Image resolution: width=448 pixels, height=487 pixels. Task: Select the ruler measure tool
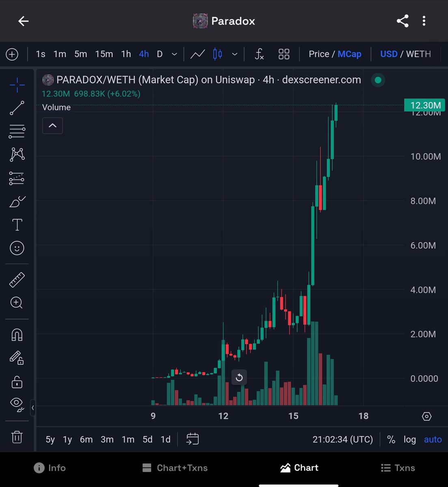tap(17, 280)
